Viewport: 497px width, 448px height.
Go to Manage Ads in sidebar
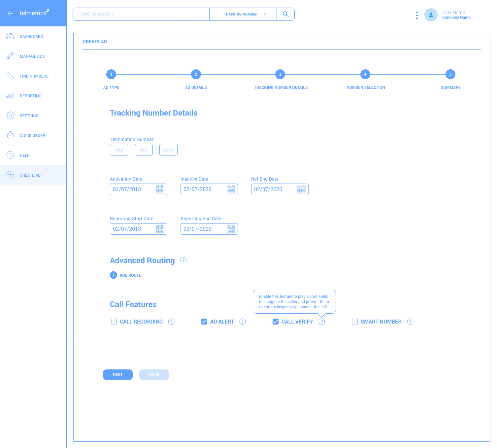[x=32, y=56]
